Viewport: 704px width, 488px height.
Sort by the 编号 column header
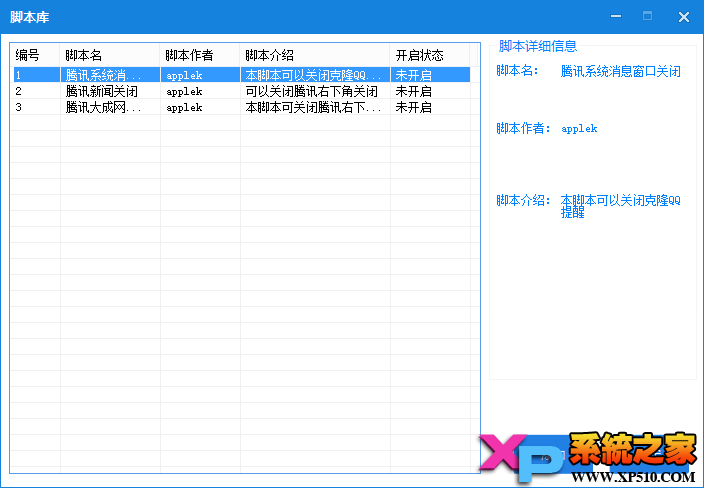[35, 55]
